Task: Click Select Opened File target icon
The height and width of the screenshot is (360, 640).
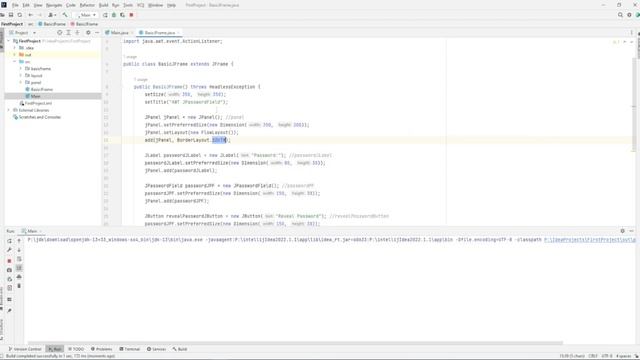Action: (x=60, y=33)
